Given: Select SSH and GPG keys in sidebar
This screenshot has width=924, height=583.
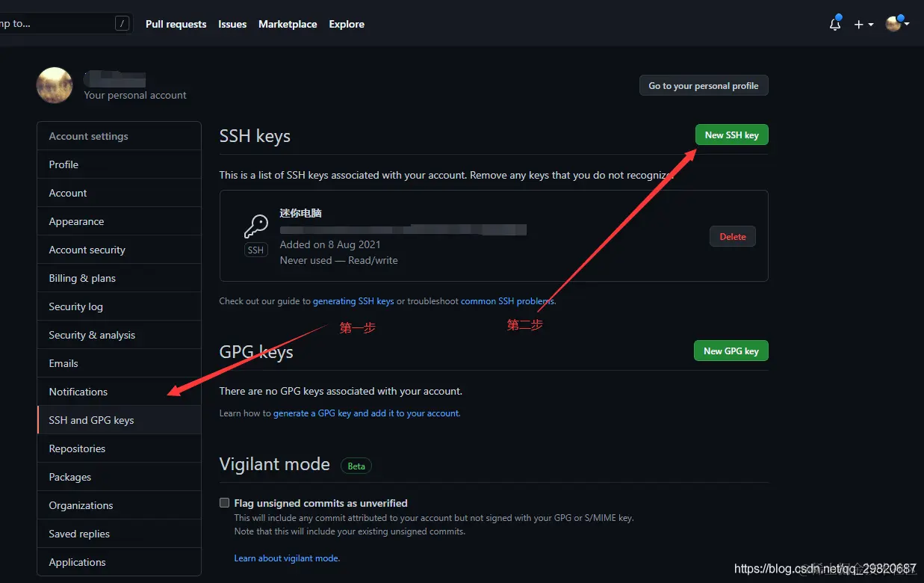Looking at the screenshot, I should coord(119,420).
